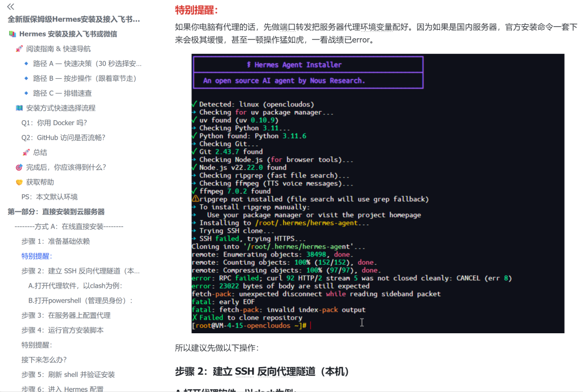Jump to 步骤 6：进入 Hermes 配置
The height and width of the screenshot is (392, 583).
(x=62, y=389)
